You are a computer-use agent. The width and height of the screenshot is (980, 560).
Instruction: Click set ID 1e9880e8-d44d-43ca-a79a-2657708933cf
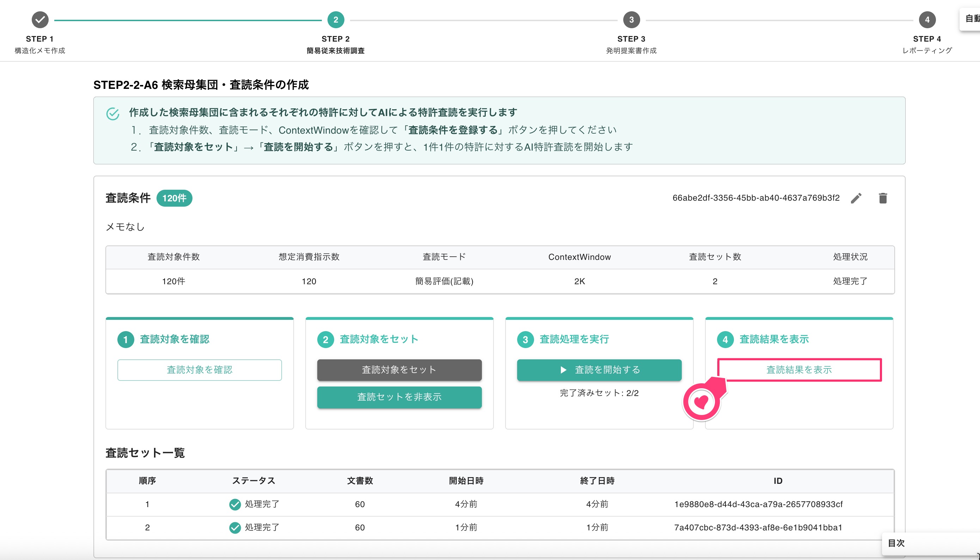coord(758,504)
